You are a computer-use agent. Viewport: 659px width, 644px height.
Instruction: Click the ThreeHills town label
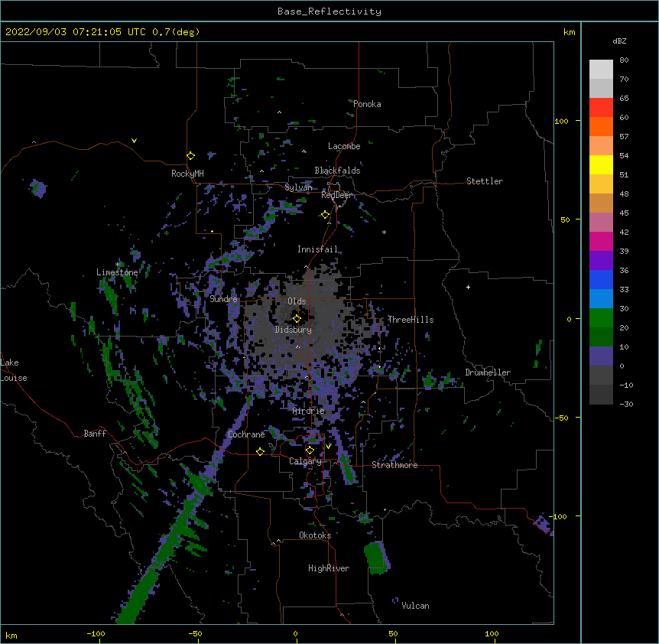411,320
